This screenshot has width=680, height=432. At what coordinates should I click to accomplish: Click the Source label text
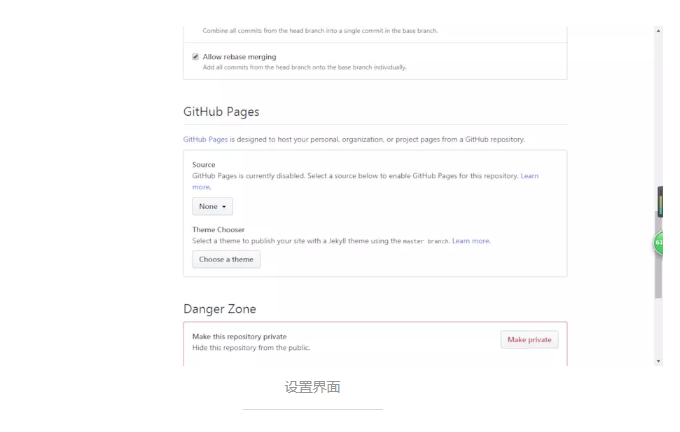pyautogui.click(x=204, y=165)
